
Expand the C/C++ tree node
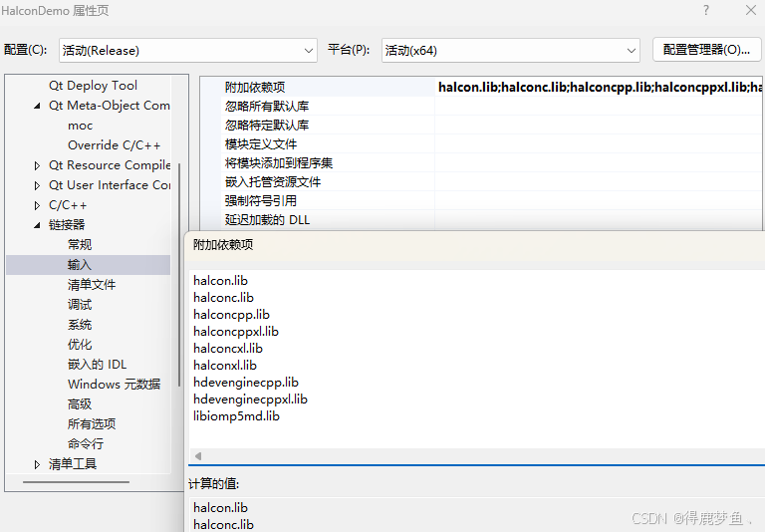(x=37, y=205)
